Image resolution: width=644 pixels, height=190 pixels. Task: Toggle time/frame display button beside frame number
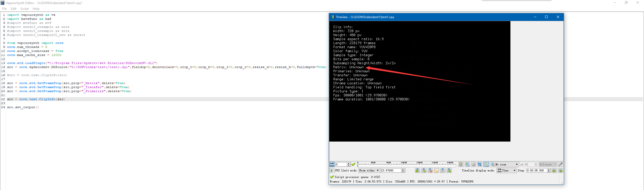(x=332, y=164)
